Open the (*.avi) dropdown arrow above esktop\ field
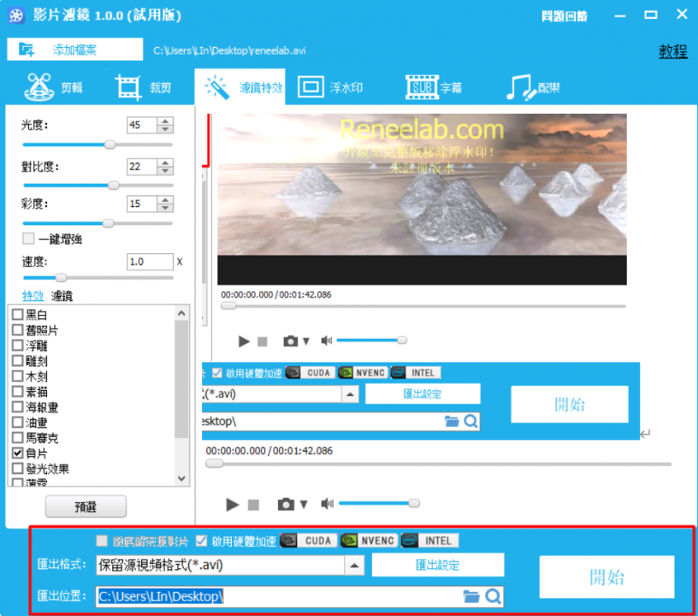The height and width of the screenshot is (616, 698). [351, 394]
